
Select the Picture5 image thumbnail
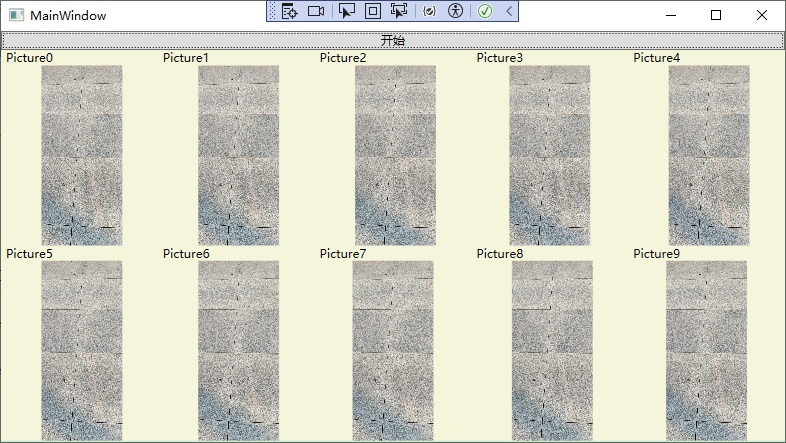(82, 351)
